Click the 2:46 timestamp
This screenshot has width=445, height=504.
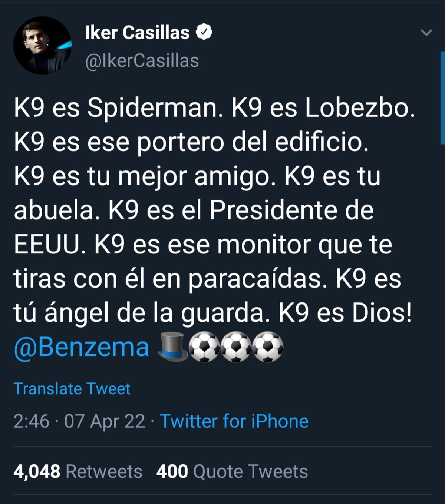31,421
